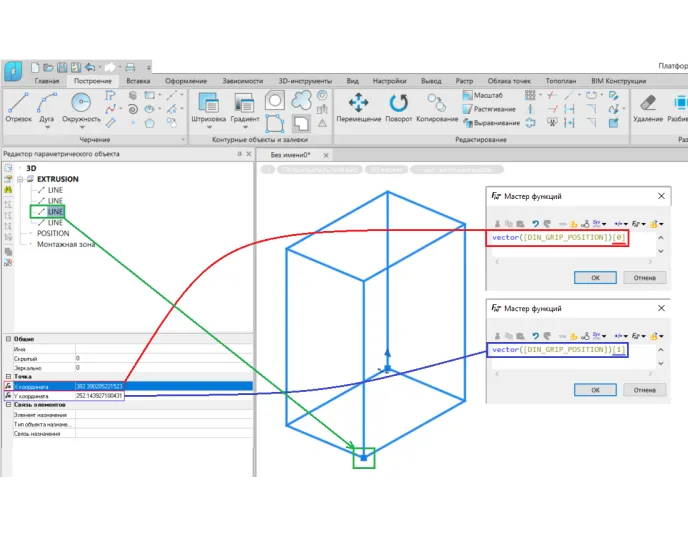Switch to the Вставка ribbon tab
688x537 pixels.
pyautogui.click(x=138, y=81)
